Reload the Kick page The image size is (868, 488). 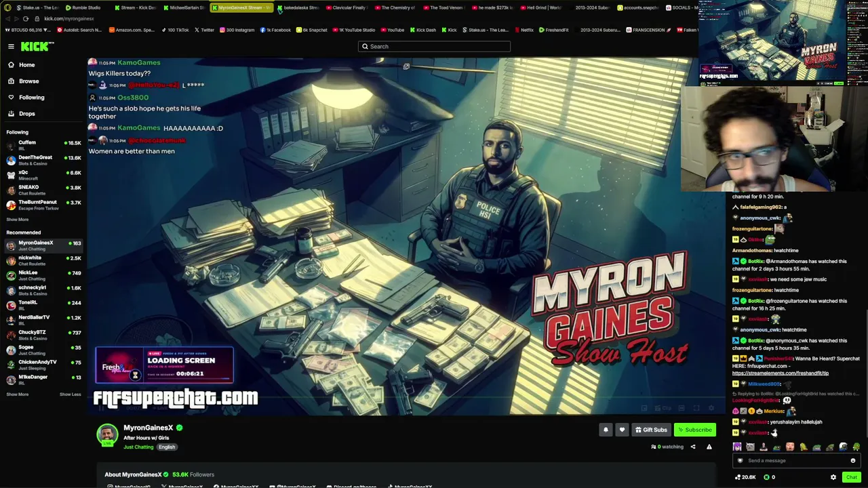point(26,18)
